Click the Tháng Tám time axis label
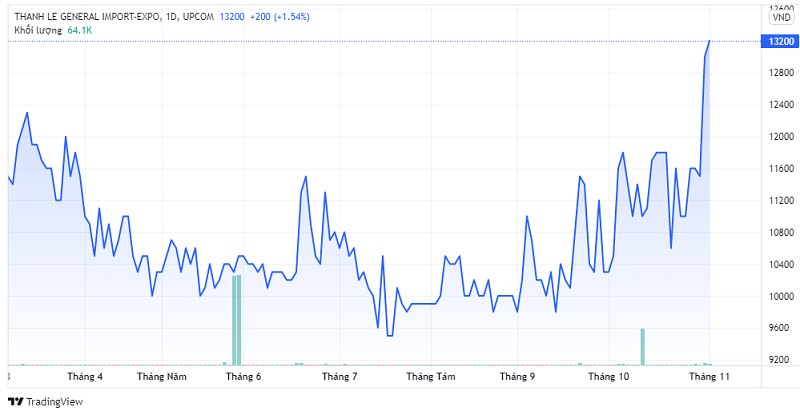The width and height of the screenshot is (800, 415). point(431,377)
